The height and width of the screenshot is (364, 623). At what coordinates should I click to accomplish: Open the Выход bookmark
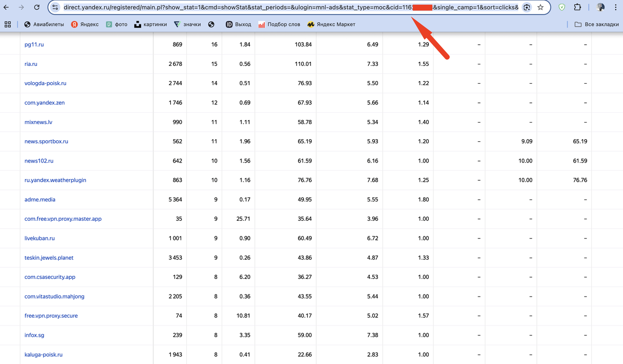pyautogui.click(x=238, y=24)
